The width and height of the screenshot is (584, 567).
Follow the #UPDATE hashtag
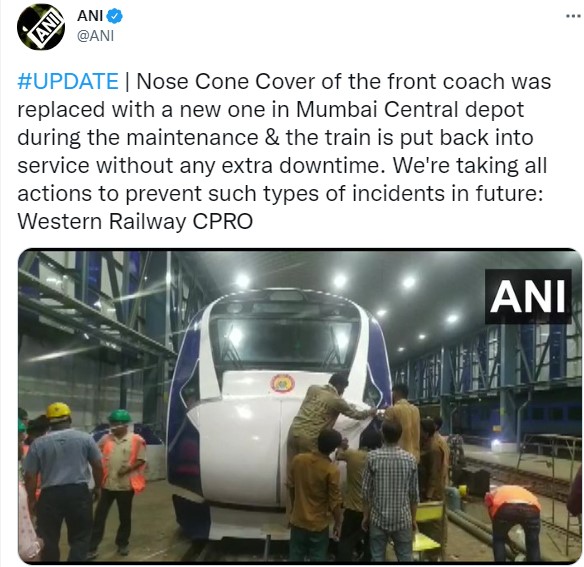[68, 81]
